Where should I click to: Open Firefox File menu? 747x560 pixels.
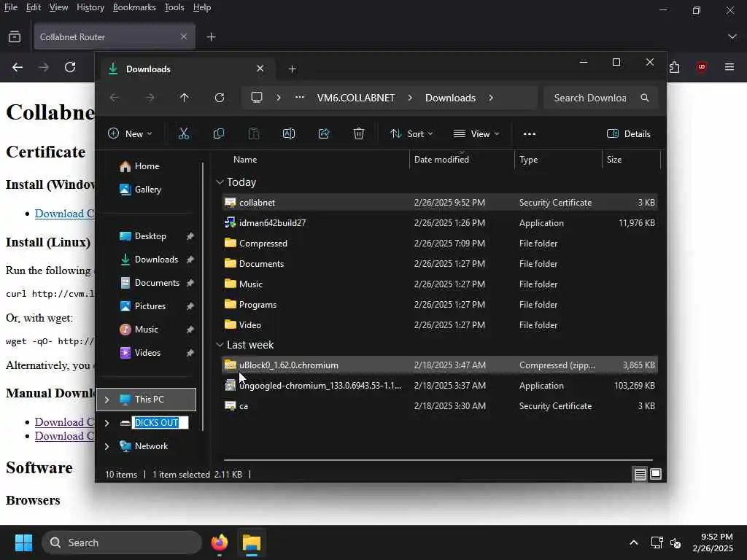point(10,7)
